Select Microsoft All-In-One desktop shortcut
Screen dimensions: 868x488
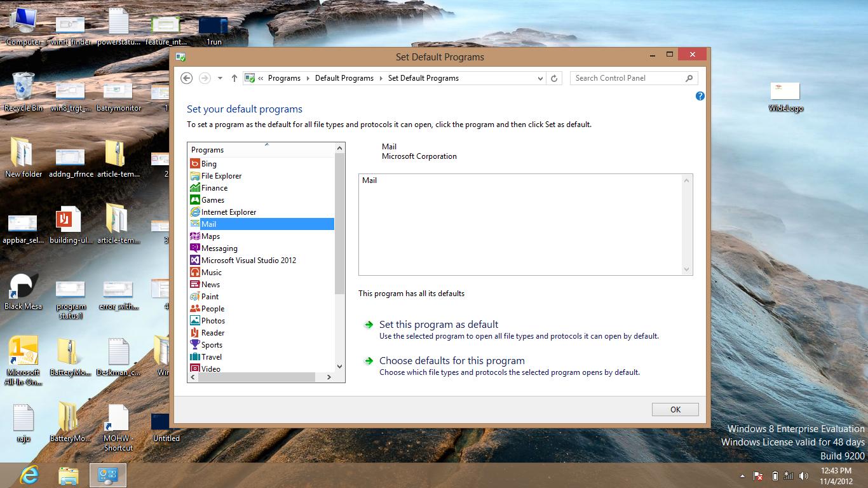[x=23, y=360]
